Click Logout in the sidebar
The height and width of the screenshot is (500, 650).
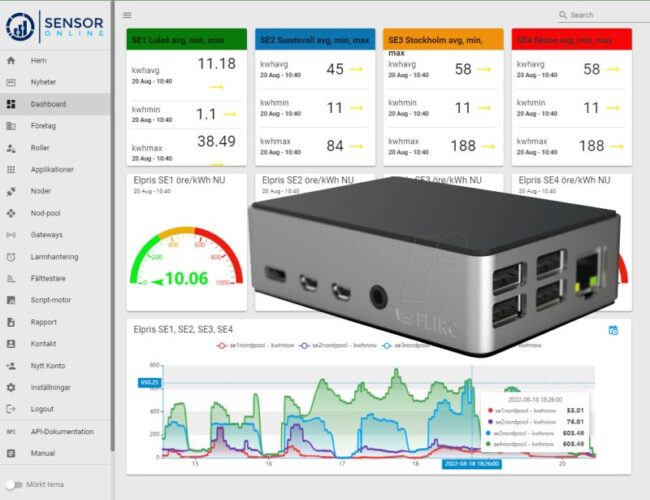coord(42,409)
